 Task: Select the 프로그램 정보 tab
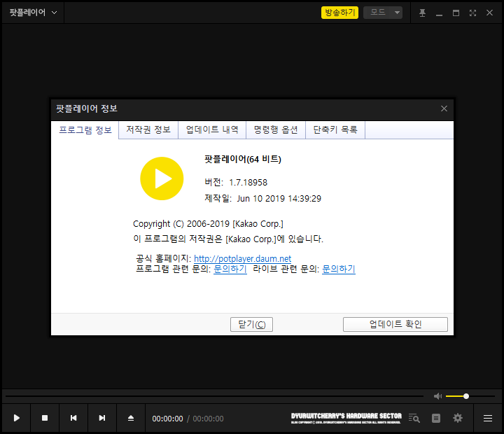[85, 130]
